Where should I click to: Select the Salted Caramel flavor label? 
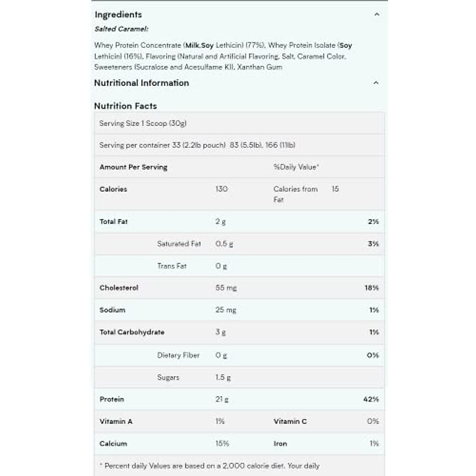121,29
